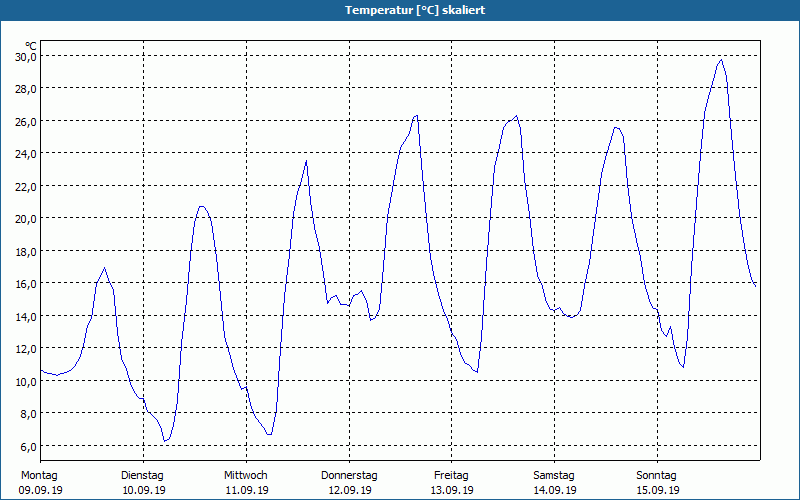Select the 12,0 axis value
Image resolution: width=800 pixels, height=500 pixels.
click(26, 349)
